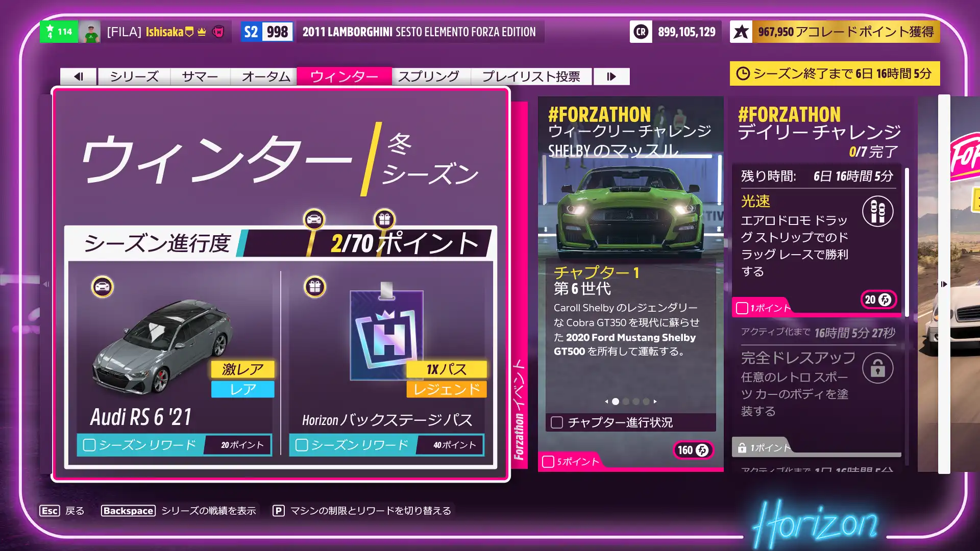Click car reward marker on progress bar
This screenshot has height=551, width=980.
[314, 219]
